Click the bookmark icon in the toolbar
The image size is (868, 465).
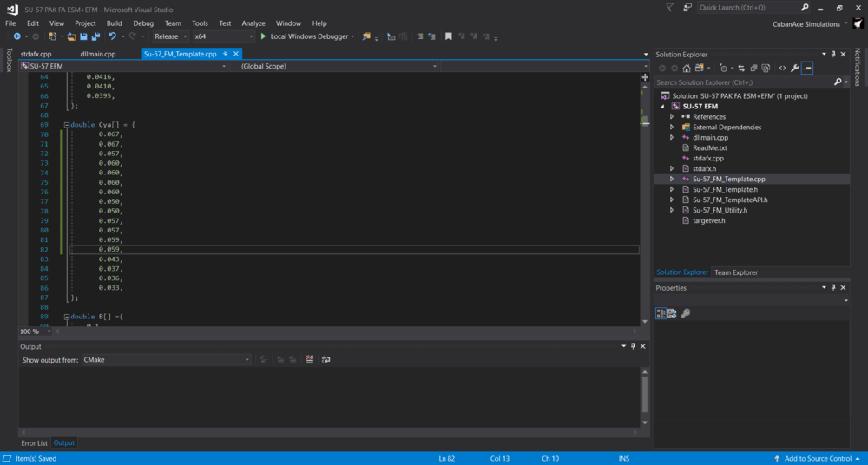(449, 36)
